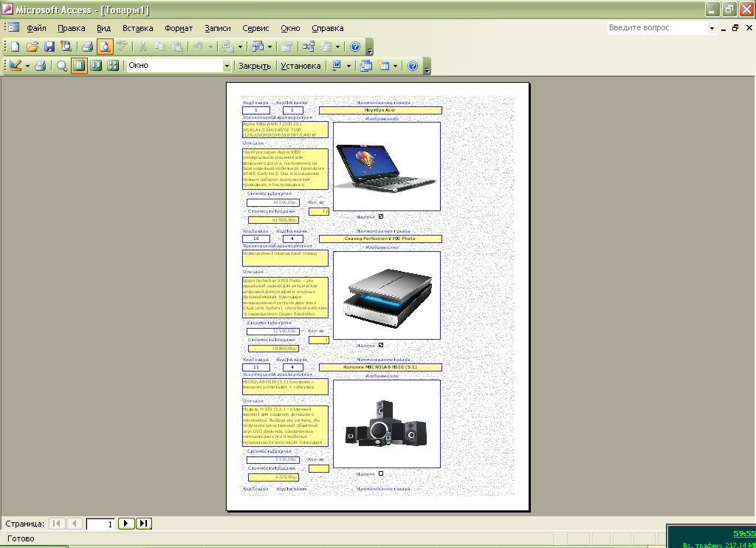Open the Вставка menu
This screenshot has height=548, width=756.
[x=138, y=29]
